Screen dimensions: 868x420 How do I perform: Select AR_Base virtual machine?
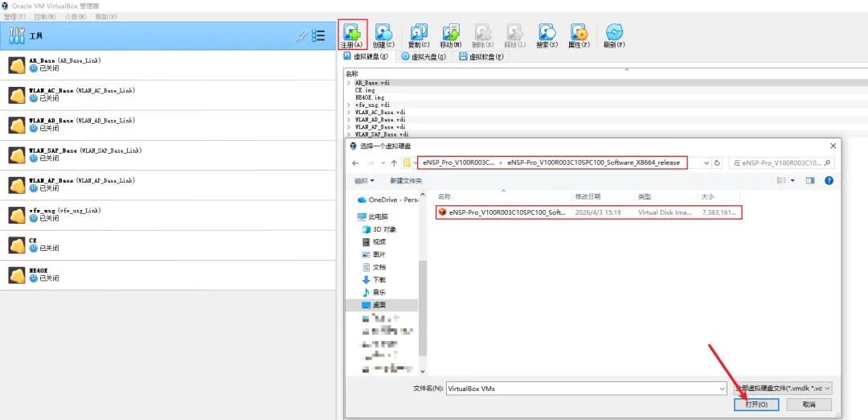click(168, 65)
